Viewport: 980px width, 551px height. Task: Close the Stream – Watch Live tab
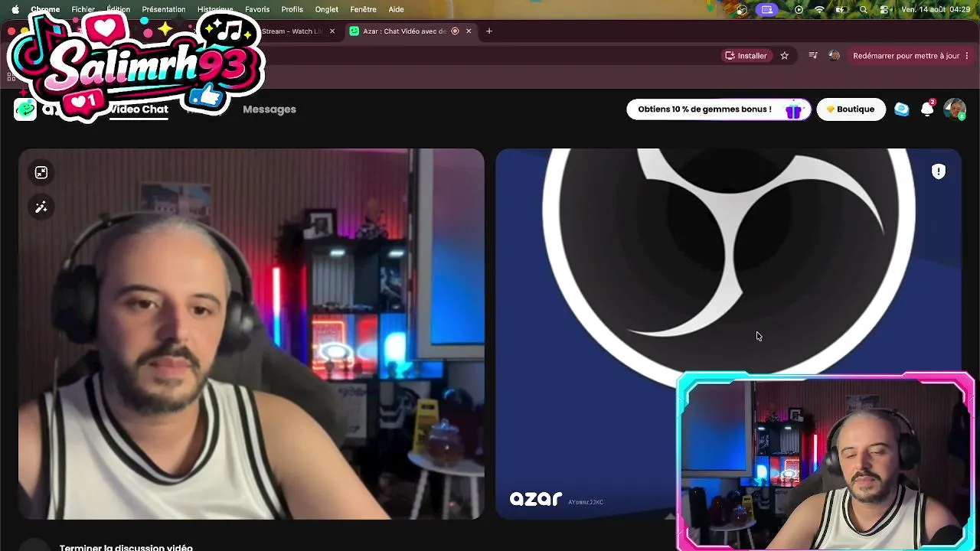tap(332, 31)
